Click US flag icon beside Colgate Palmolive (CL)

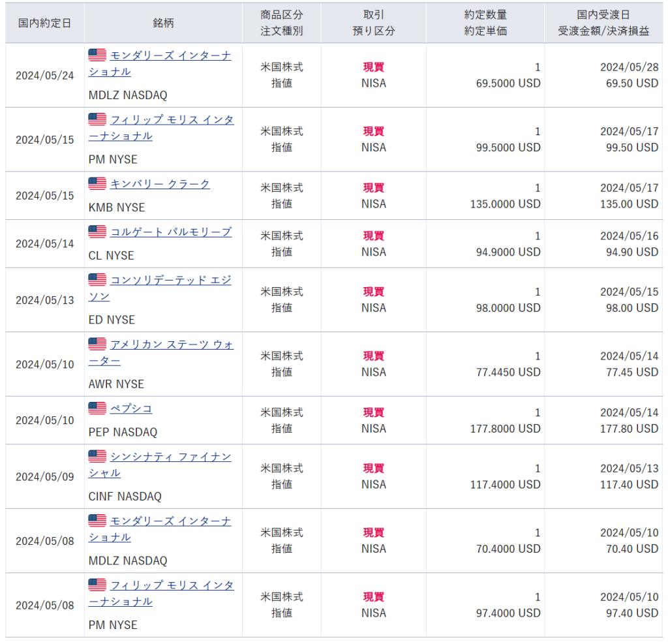pos(97,232)
